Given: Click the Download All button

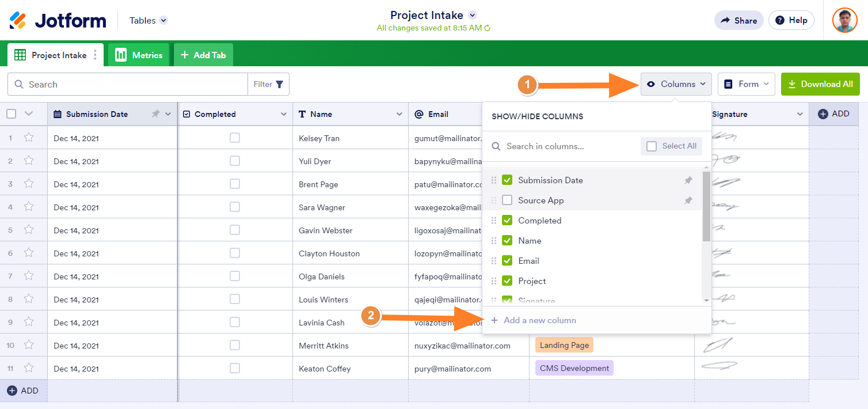Looking at the screenshot, I should coord(820,84).
